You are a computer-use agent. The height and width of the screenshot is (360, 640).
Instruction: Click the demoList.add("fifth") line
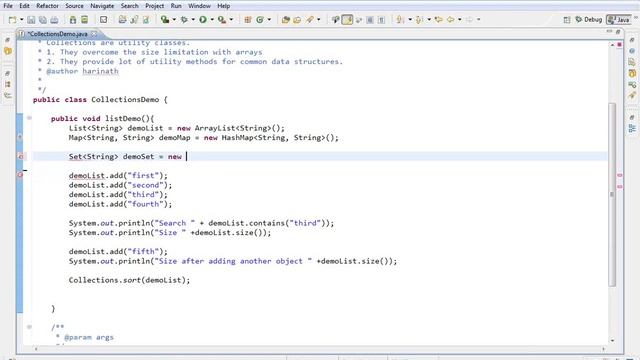[118, 251]
